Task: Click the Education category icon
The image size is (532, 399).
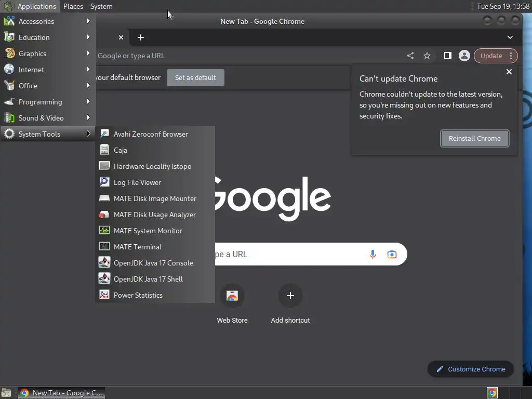Action: pos(9,37)
